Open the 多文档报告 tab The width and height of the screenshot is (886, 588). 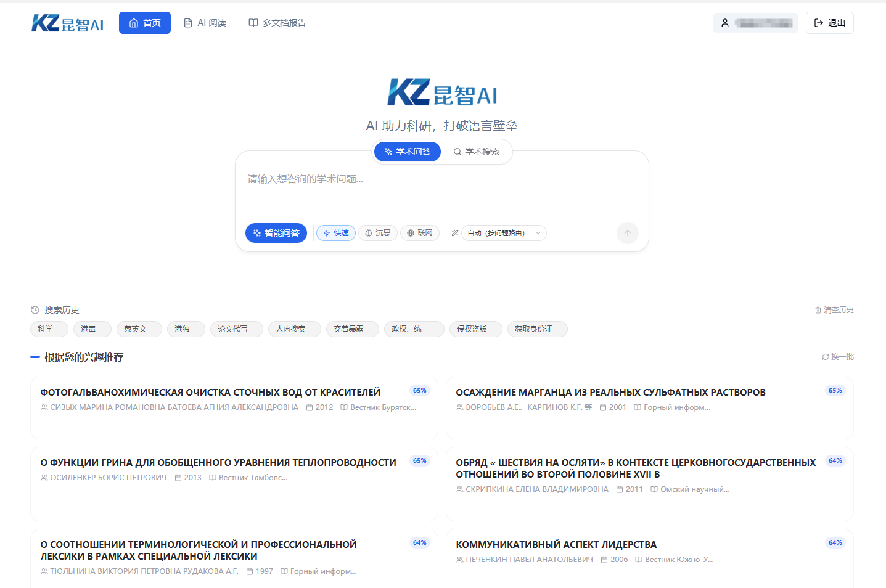(x=277, y=23)
